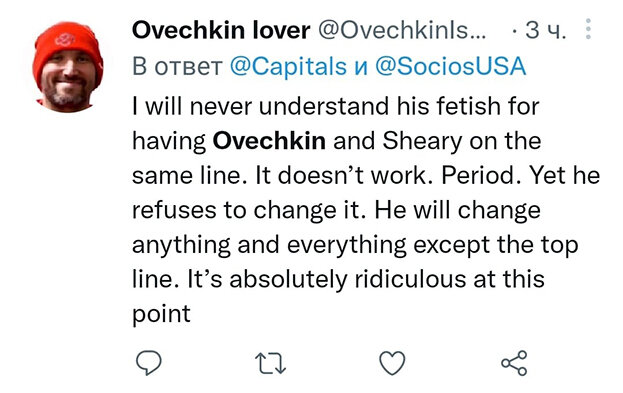Visit the @SociosUSA mention link

coord(451,66)
